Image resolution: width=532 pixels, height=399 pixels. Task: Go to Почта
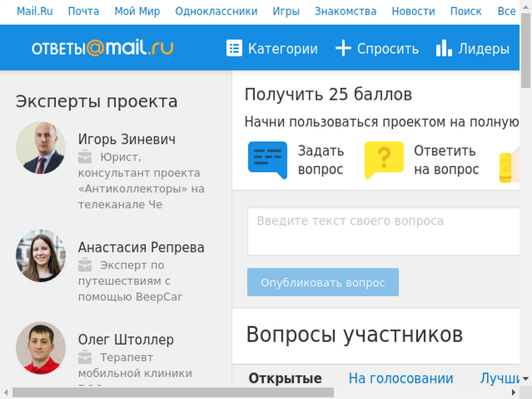[84, 11]
